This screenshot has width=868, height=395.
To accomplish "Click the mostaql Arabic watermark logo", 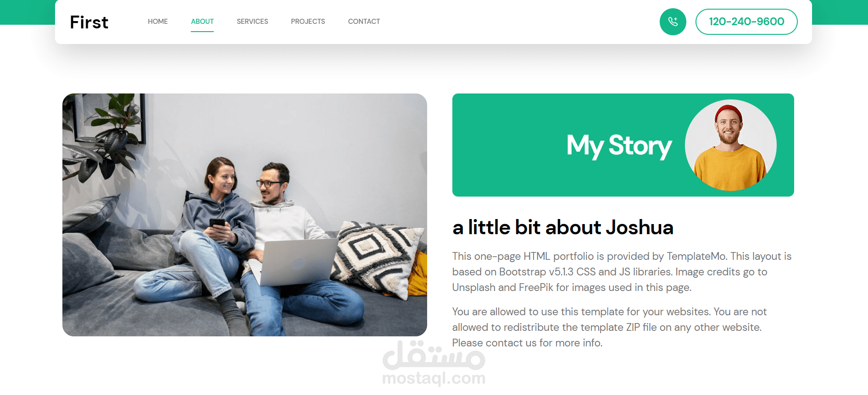I will coord(434,355).
